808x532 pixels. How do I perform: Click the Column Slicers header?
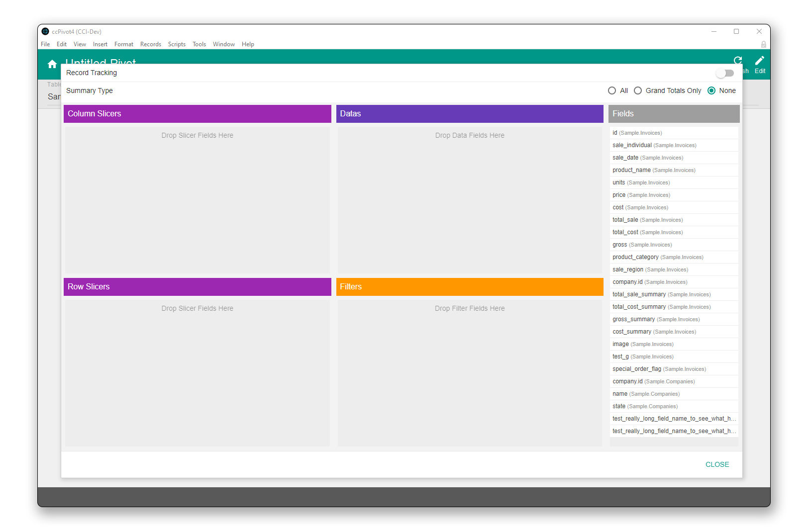pos(198,114)
